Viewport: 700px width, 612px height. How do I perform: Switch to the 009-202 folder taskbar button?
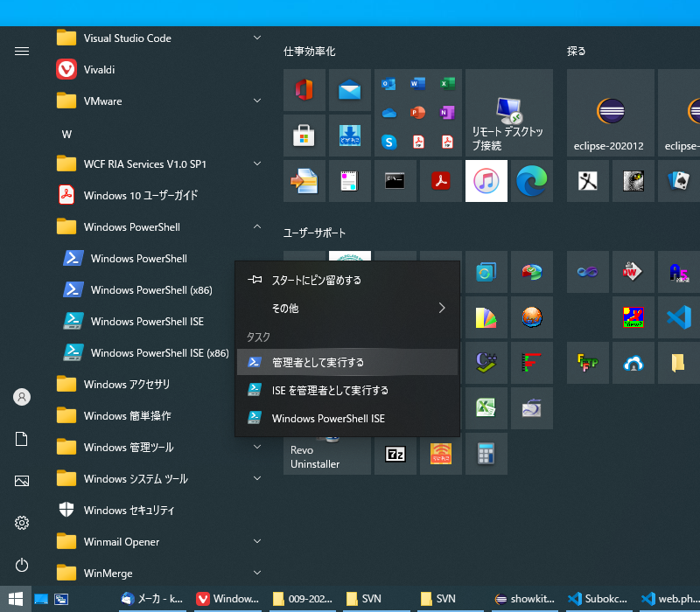303,599
